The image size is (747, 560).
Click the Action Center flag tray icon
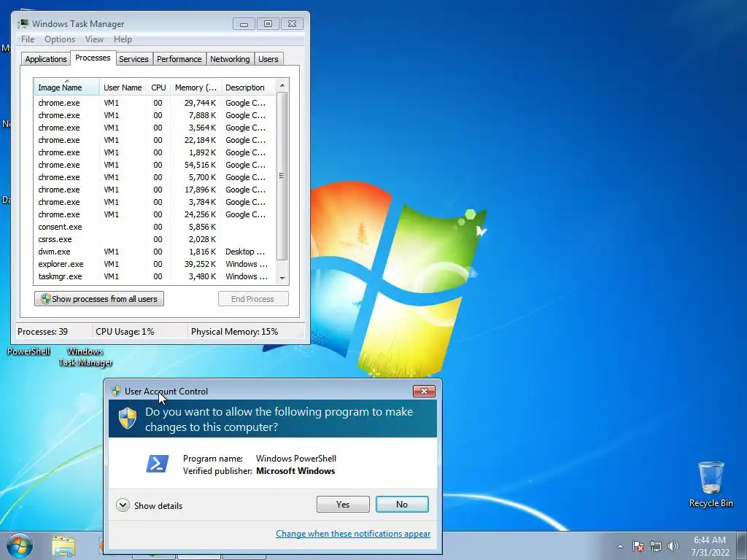coord(638,546)
